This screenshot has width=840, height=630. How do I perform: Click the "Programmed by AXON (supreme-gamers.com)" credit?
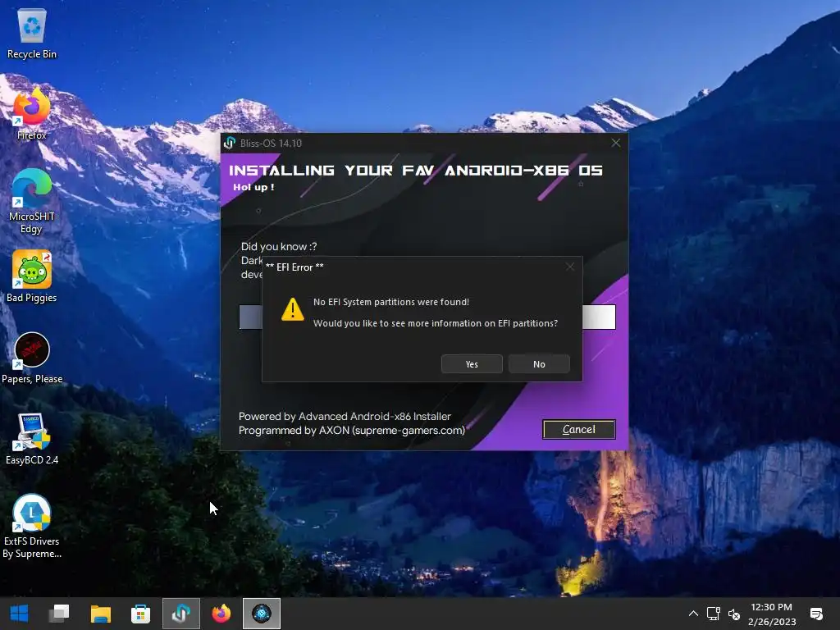point(351,430)
